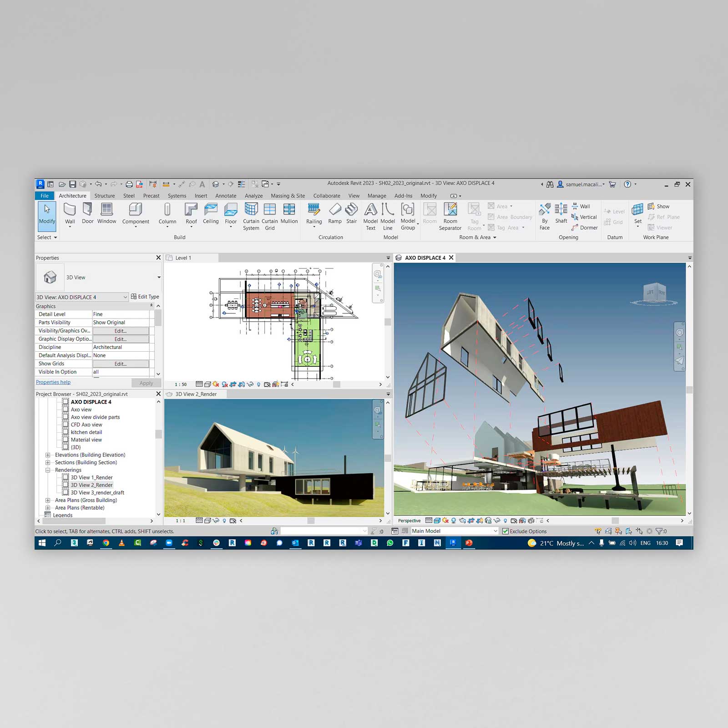The image size is (728, 728).
Task: Click Edit button for Show Grids
Action: click(x=121, y=364)
